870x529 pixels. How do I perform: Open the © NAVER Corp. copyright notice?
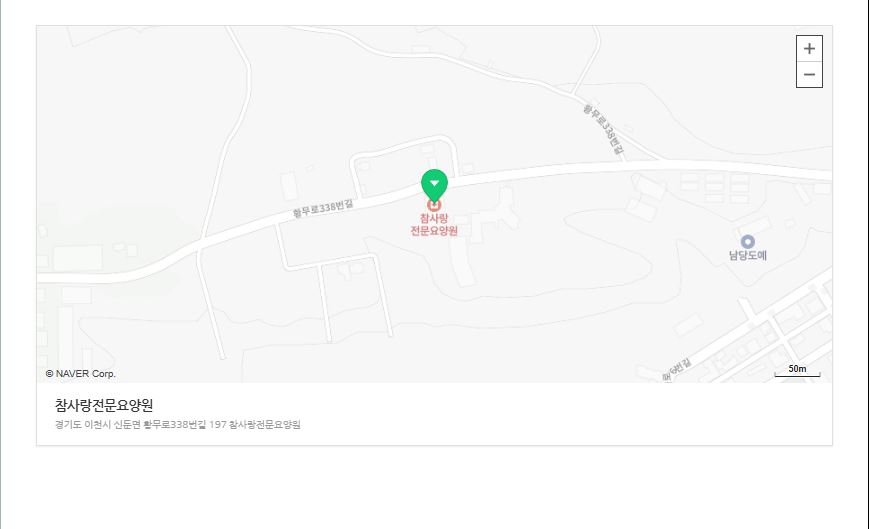pos(80,374)
